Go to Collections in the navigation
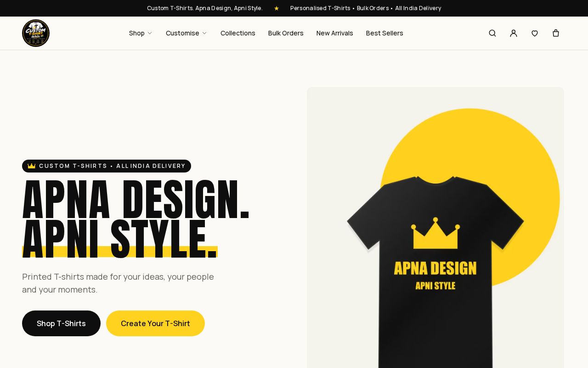The image size is (588, 368). [x=238, y=33]
